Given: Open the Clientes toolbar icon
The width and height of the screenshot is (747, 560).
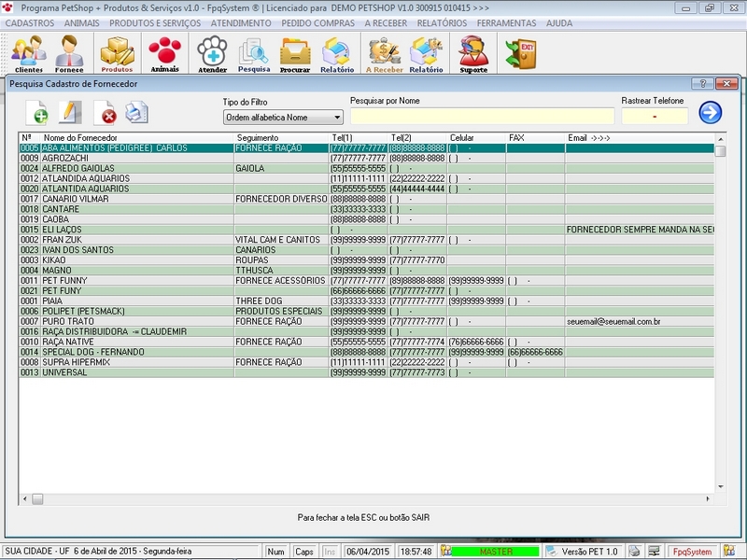Looking at the screenshot, I should coord(29,53).
